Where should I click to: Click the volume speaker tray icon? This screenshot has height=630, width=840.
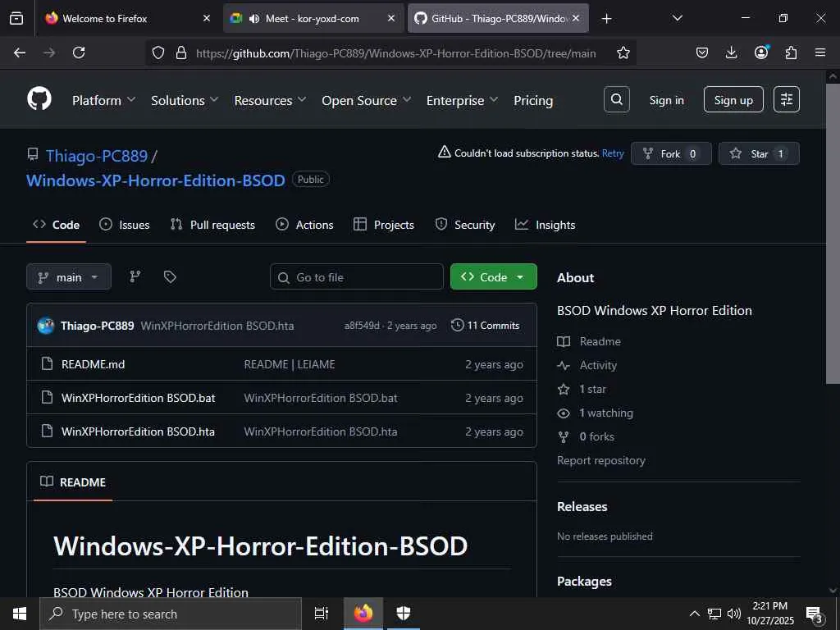pos(734,614)
